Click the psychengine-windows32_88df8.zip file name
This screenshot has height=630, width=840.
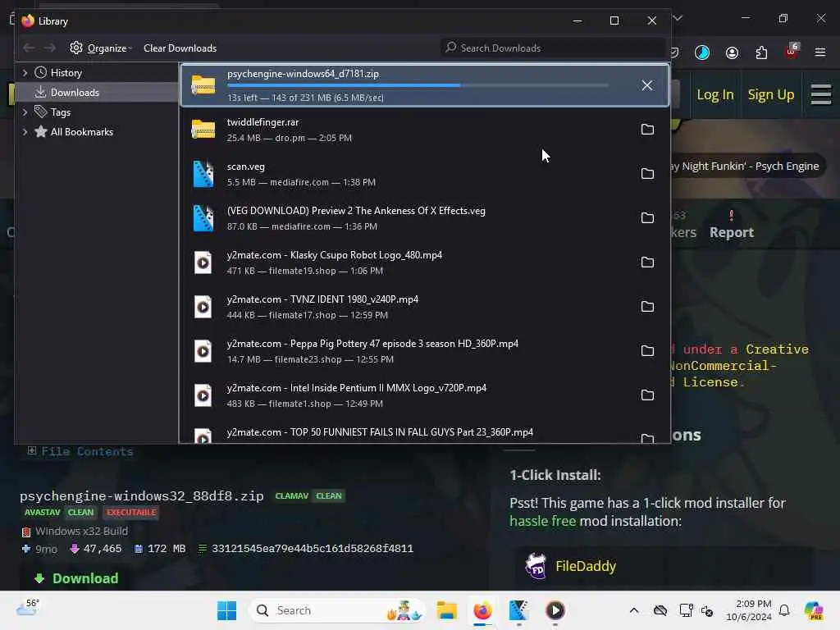click(x=142, y=496)
